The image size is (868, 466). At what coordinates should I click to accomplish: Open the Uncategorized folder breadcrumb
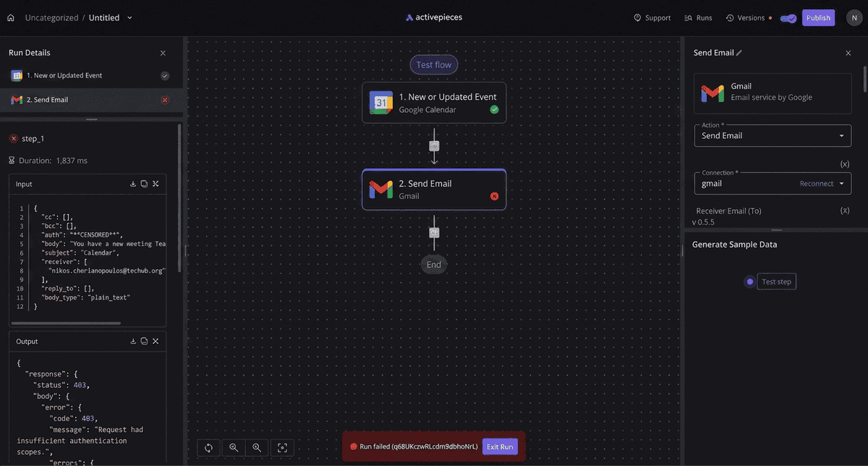[51, 17]
